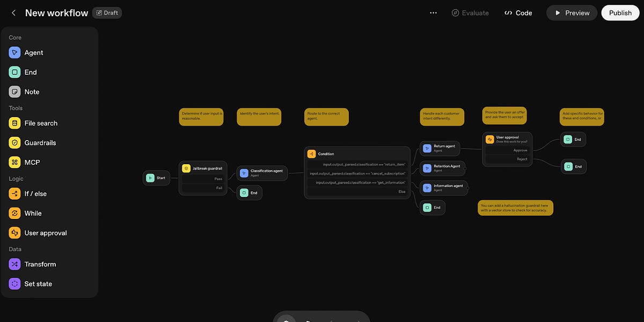644x322 pixels.
Task: Select the Jailbreak guardrail node
Action: pos(207,169)
